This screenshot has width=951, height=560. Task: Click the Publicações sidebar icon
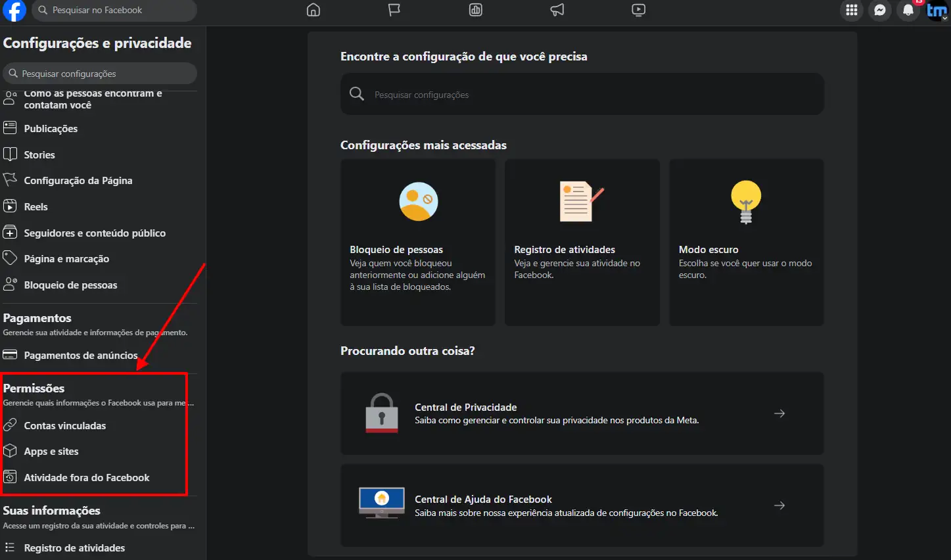point(10,128)
